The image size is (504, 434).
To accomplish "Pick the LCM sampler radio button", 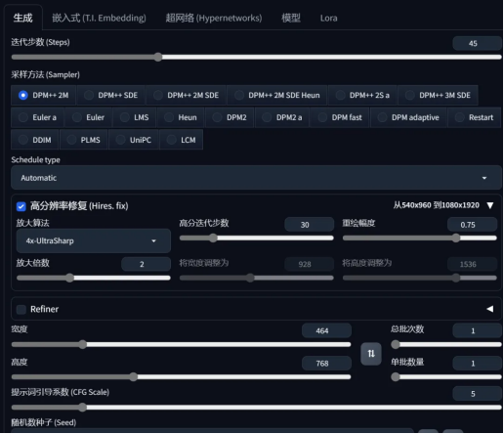I will coord(182,140).
